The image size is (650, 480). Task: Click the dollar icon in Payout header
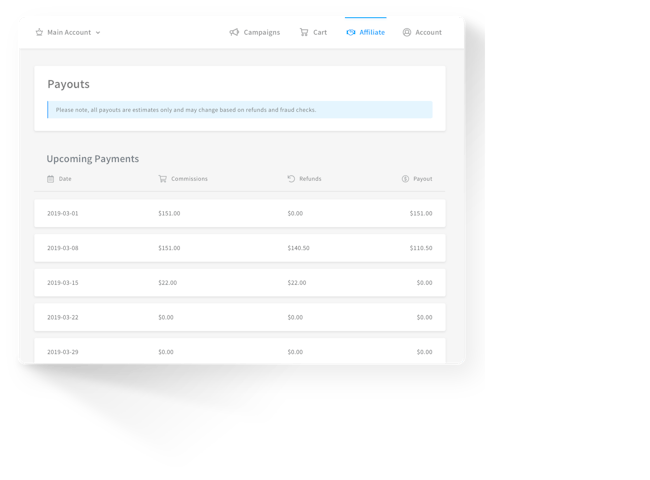pyautogui.click(x=405, y=179)
